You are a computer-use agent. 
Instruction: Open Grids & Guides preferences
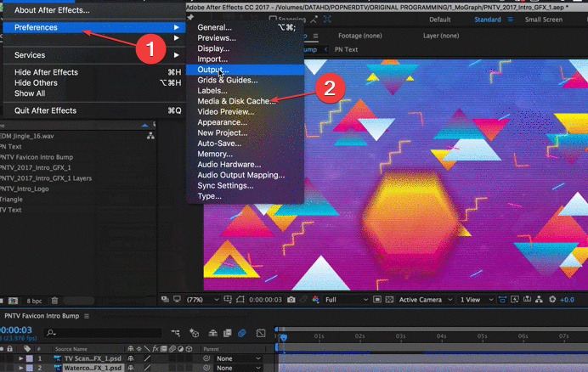pos(245,80)
